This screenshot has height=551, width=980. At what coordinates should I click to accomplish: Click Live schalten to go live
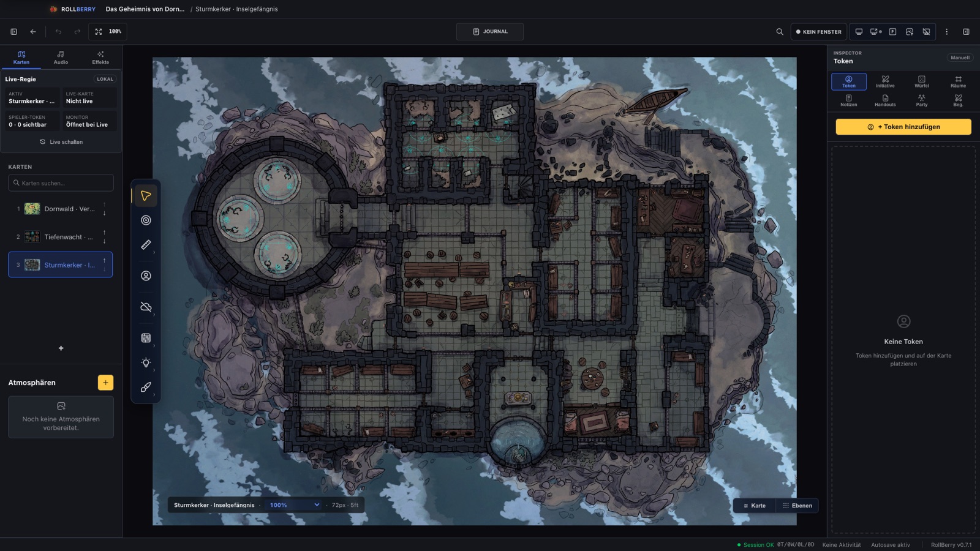[61, 142]
